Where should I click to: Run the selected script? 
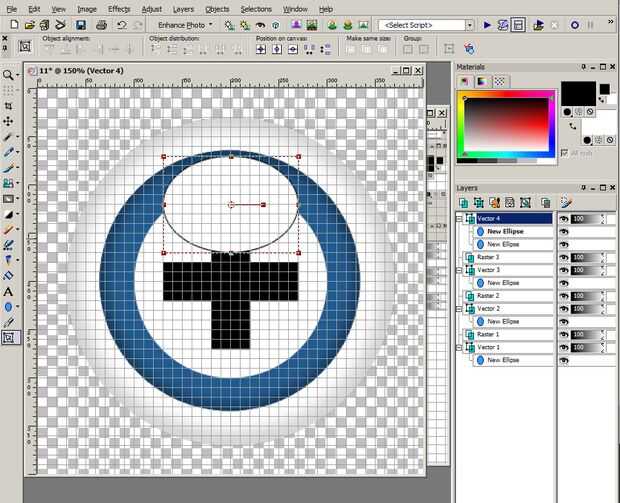(488, 24)
